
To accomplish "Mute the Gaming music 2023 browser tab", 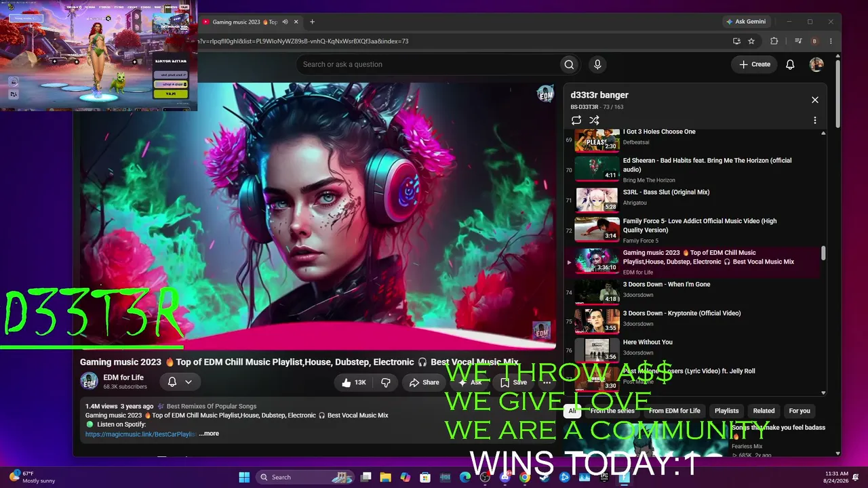I will [x=285, y=22].
